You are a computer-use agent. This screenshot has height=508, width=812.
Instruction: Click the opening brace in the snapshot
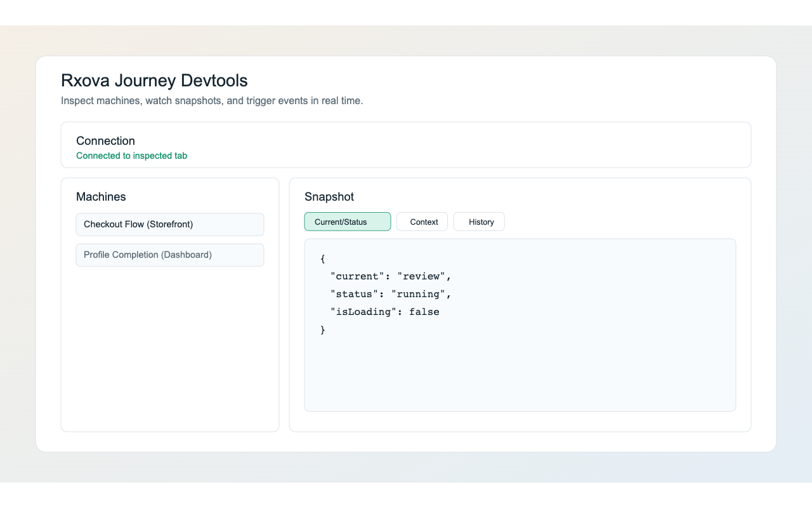point(322,258)
